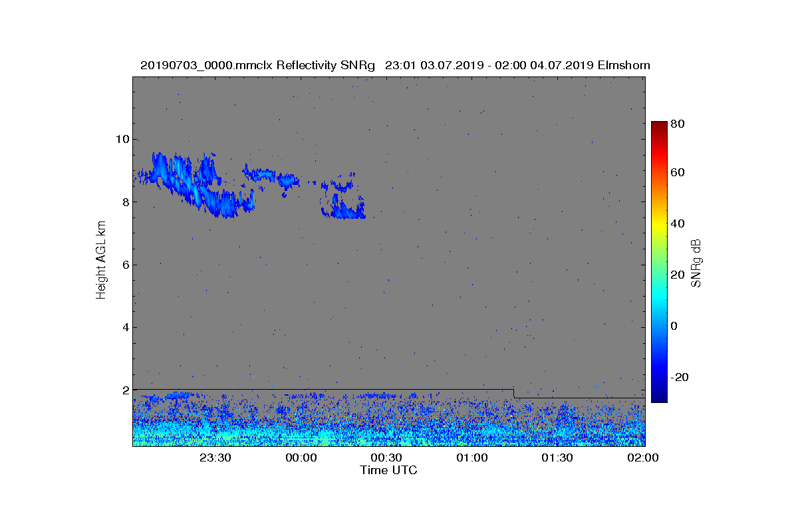Viewport: 798px width, 532px height.
Task: Click the height tick label 10
Action: point(122,139)
